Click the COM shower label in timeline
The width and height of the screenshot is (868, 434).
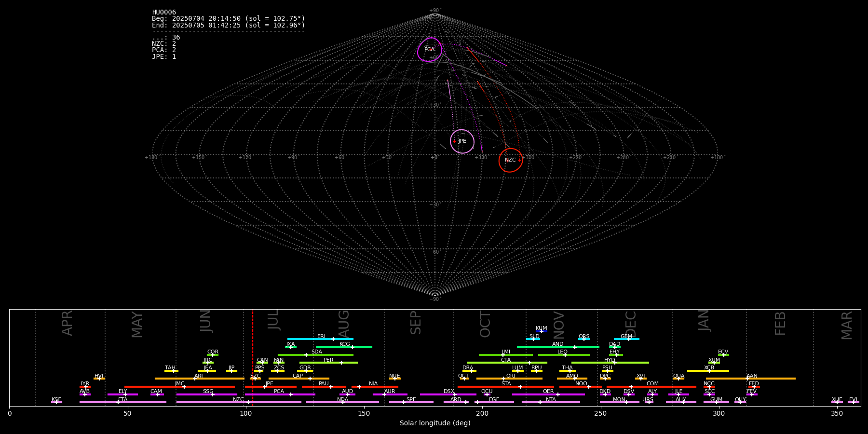click(x=653, y=384)
